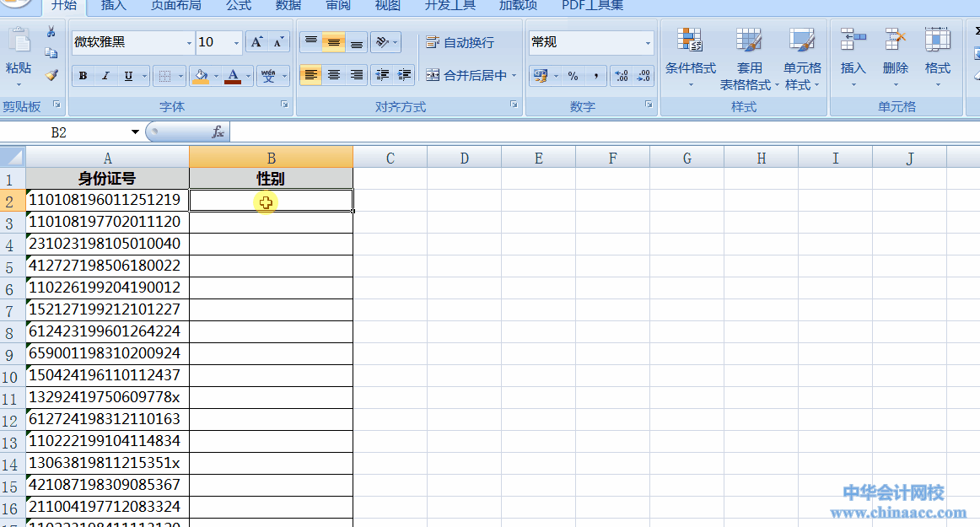Screen dimensions: 980x527
Task: Apply the yellow fill color bucket
Action: pos(200,76)
